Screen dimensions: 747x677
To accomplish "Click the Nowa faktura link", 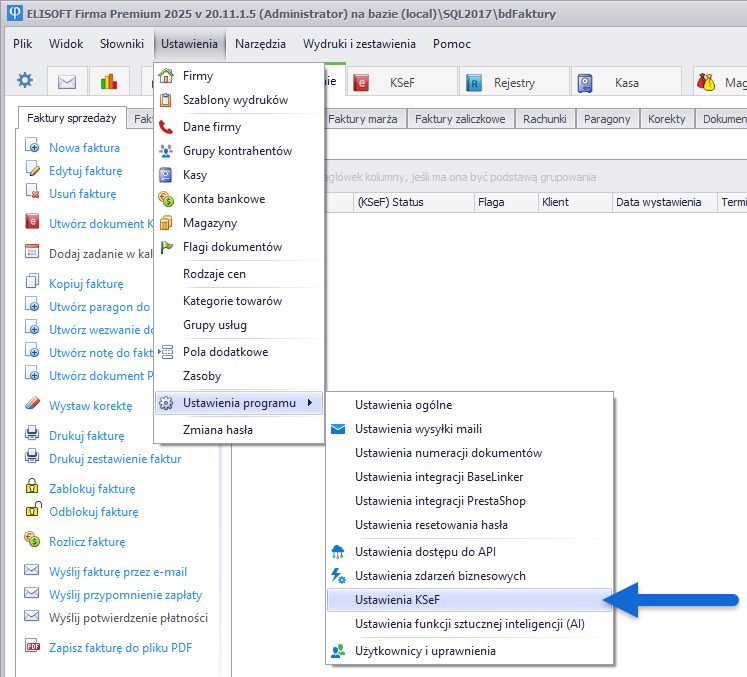I will tap(84, 148).
